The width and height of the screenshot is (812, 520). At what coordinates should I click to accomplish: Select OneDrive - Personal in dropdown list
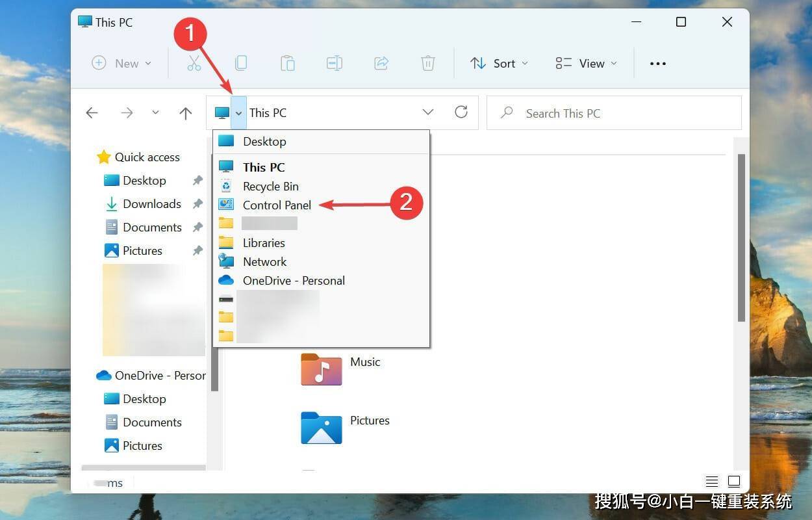322,281
